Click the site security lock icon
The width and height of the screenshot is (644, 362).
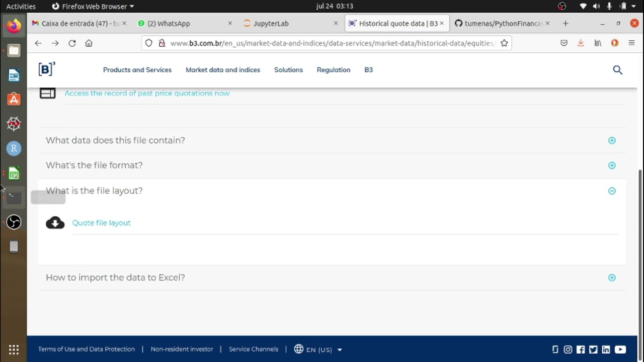pyautogui.click(x=162, y=43)
